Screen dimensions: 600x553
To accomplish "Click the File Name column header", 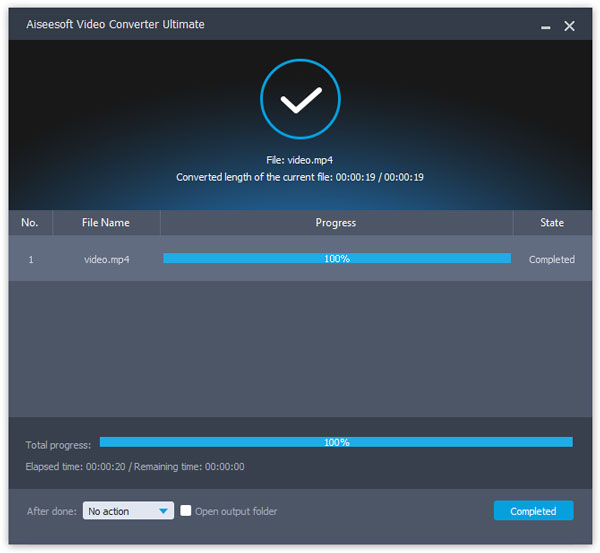I will coord(106,223).
